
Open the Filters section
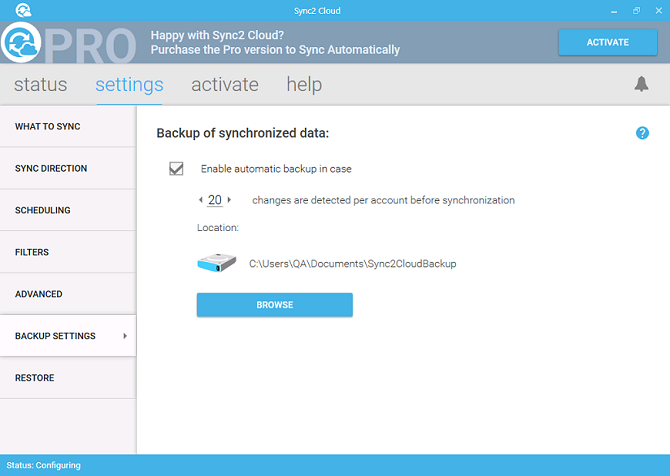click(x=68, y=252)
